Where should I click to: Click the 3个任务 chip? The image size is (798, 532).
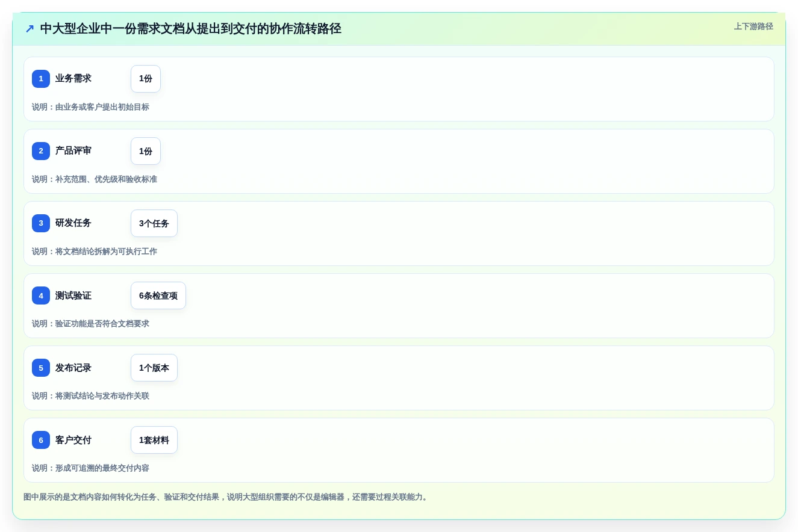[x=154, y=223]
